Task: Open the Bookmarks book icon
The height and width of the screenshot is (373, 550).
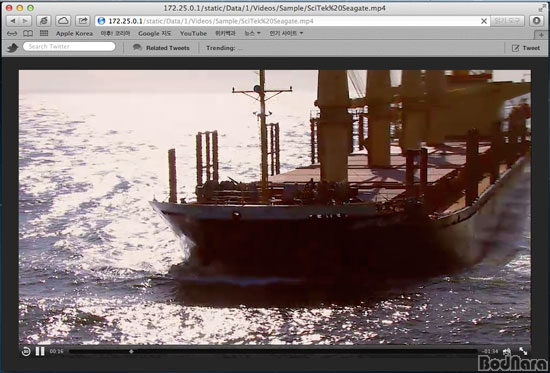Action: point(28,33)
